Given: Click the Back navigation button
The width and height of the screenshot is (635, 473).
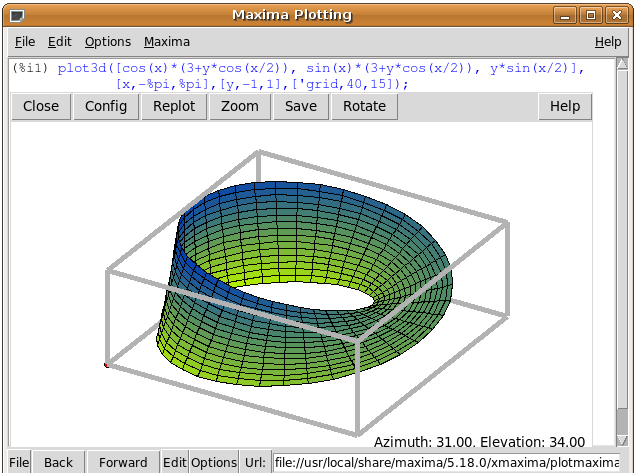Looking at the screenshot, I should [58, 462].
